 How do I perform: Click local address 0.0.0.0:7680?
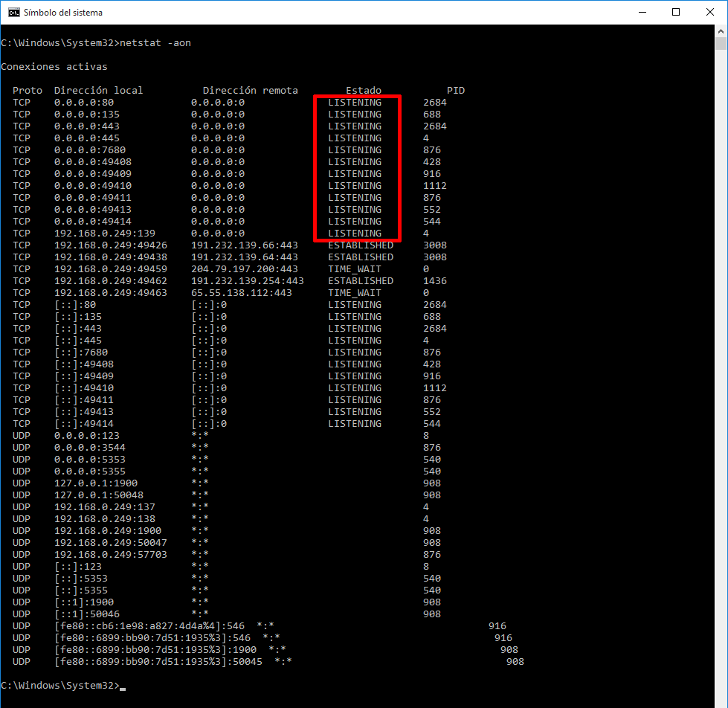[x=90, y=150]
